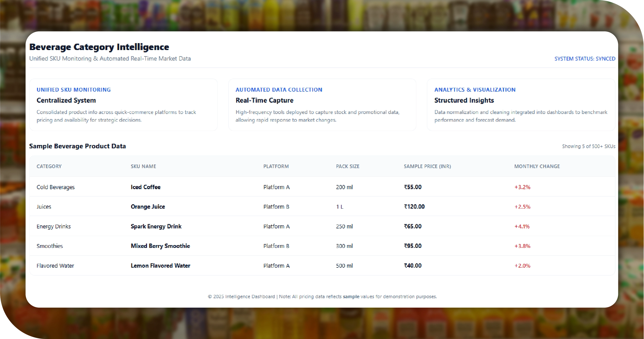Click the SYSTEM STATUS: SYNCED indicator
Viewport: 644px width, 339px height.
click(585, 59)
